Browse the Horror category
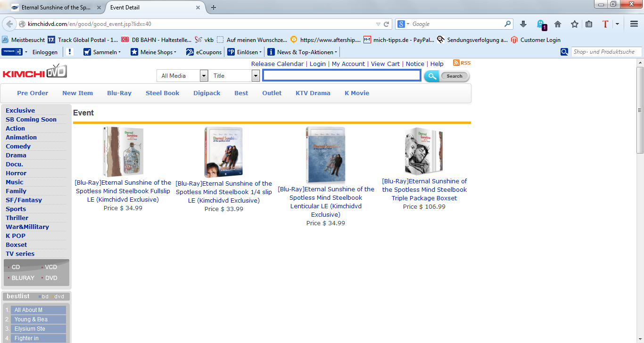This screenshot has width=644, height=343. (16, 173)
